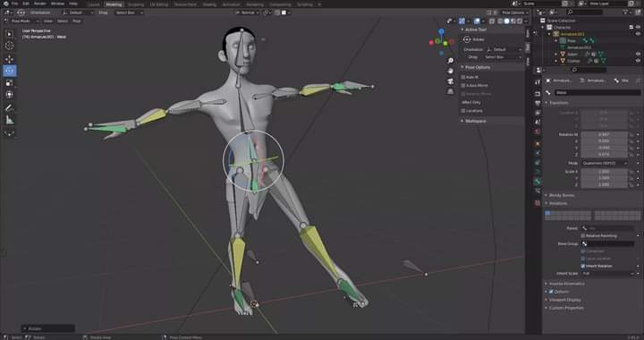Open the Normal transform orientation dropdown
Viewport: 644px width, 340px height.
click(247, 13)
